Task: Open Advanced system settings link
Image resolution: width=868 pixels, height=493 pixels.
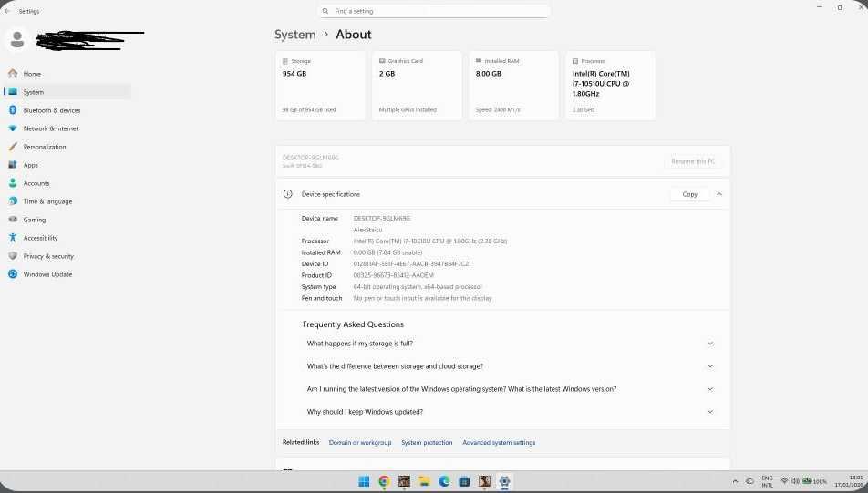Action: tap(499, 443)
